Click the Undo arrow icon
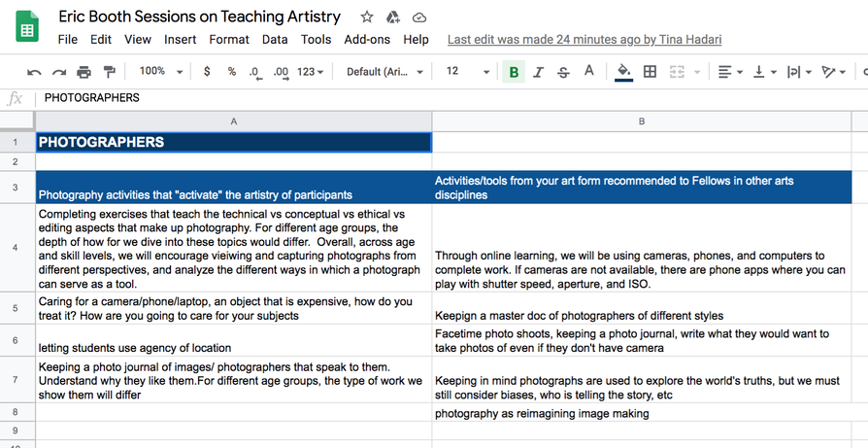The image size is (868, 448). 34,72
